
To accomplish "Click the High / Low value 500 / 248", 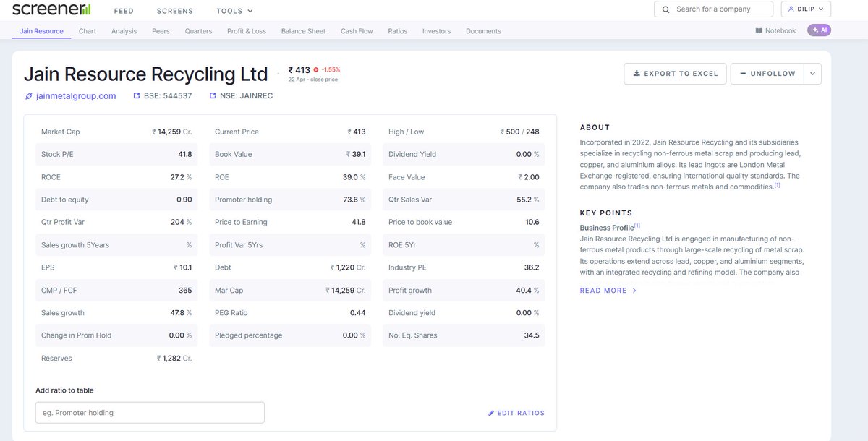I will [520, 132].
